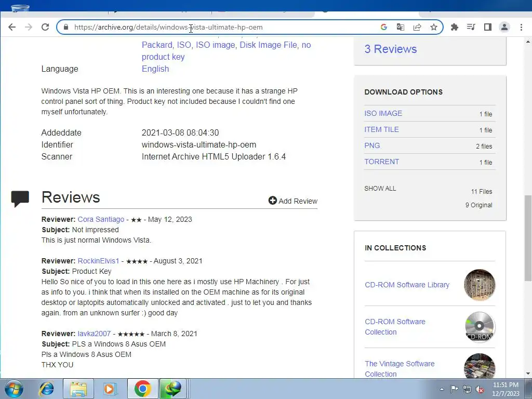Toggle the browser side panel
This screenshot has height=399, width=532.
(x=487, y=27)
